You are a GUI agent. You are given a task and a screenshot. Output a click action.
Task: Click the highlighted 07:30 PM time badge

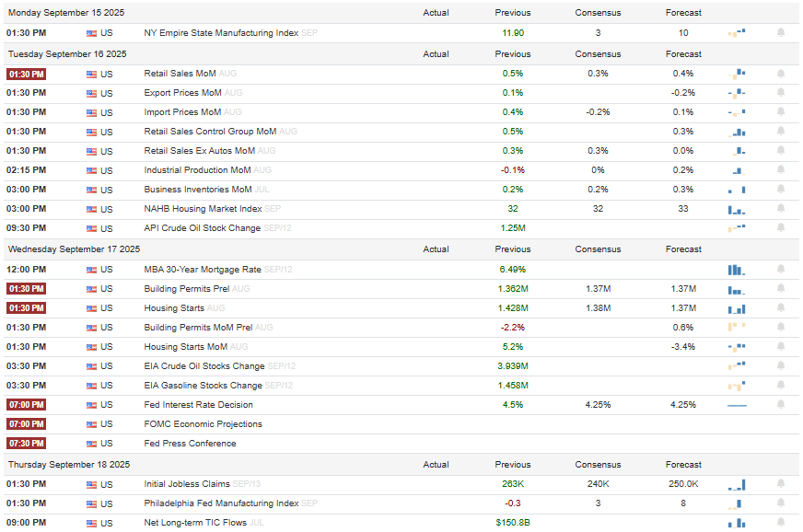[x=26, y=444]
